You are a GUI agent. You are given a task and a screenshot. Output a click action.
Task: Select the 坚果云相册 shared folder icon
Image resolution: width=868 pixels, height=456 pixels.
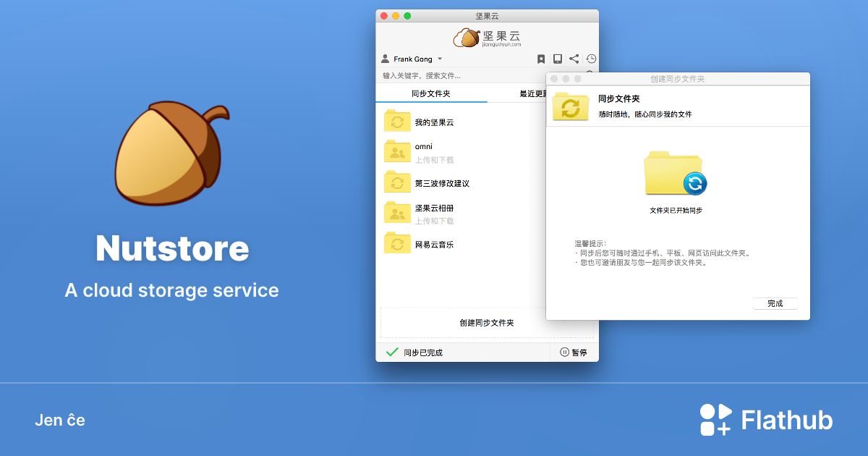click(396, 211)
